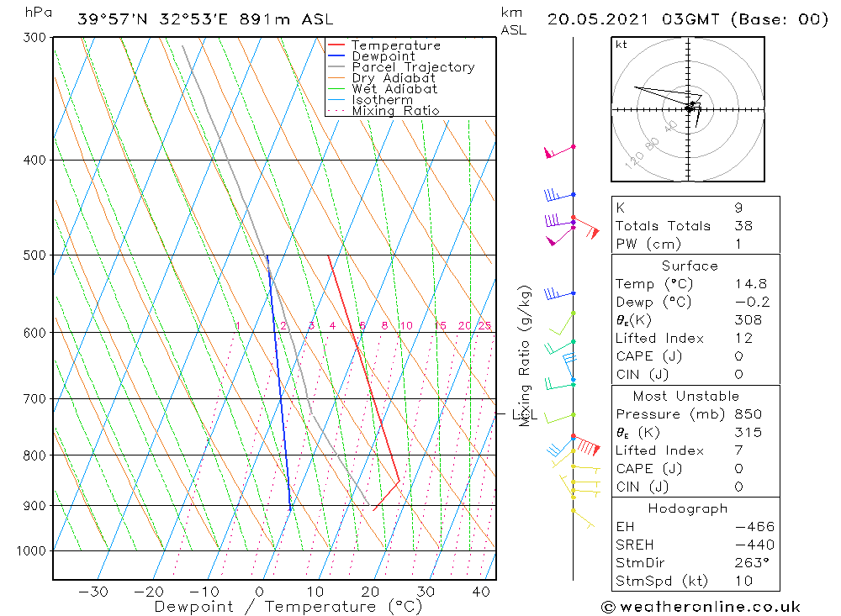Select the 'Temperature' legend label
The width and height of the screenshot is (841, 616).
pos(396,45)
